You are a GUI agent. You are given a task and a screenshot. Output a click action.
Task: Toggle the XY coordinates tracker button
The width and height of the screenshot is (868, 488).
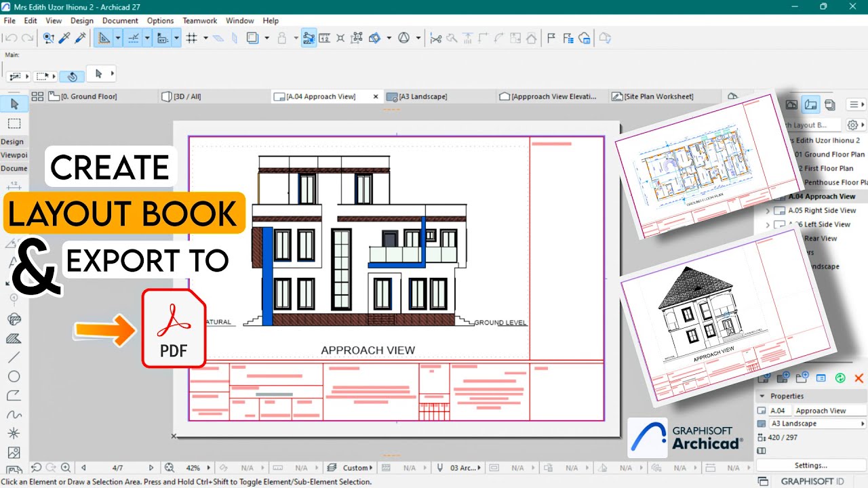point(162,38)
